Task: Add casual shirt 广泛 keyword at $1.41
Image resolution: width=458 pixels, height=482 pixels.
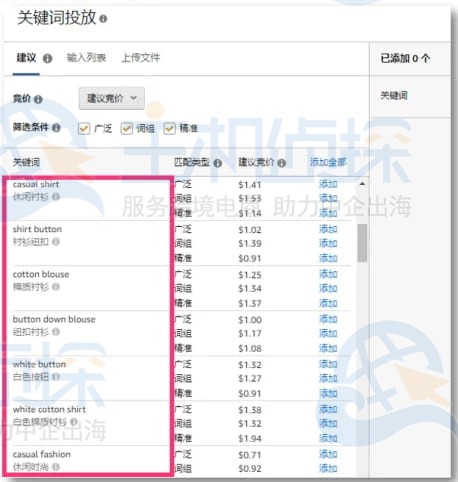Action: [x=328, y=184]
